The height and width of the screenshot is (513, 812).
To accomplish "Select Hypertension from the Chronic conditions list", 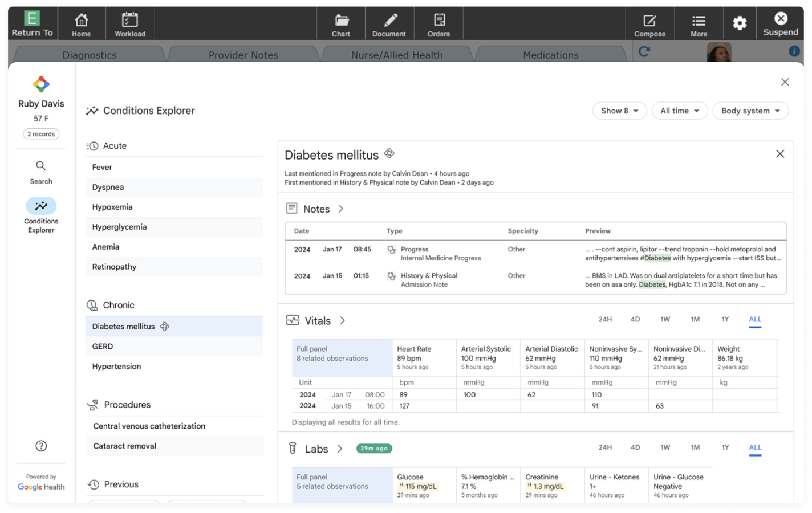I will pyautogui.click(x=116, y=366).
